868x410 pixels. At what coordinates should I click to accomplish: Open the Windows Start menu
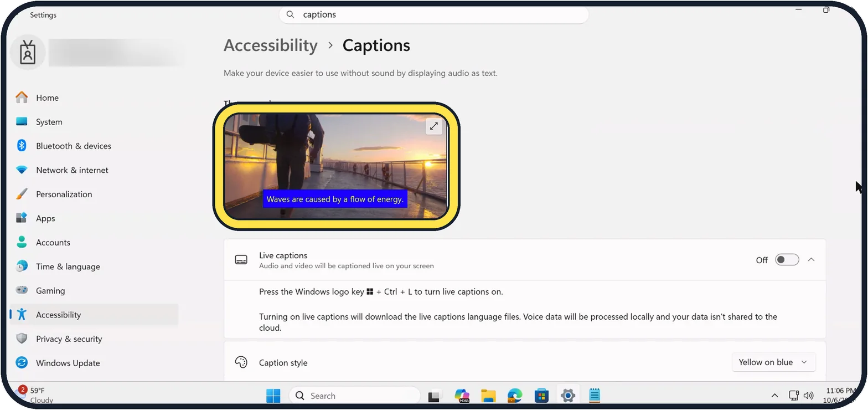(x=273, y=396)
